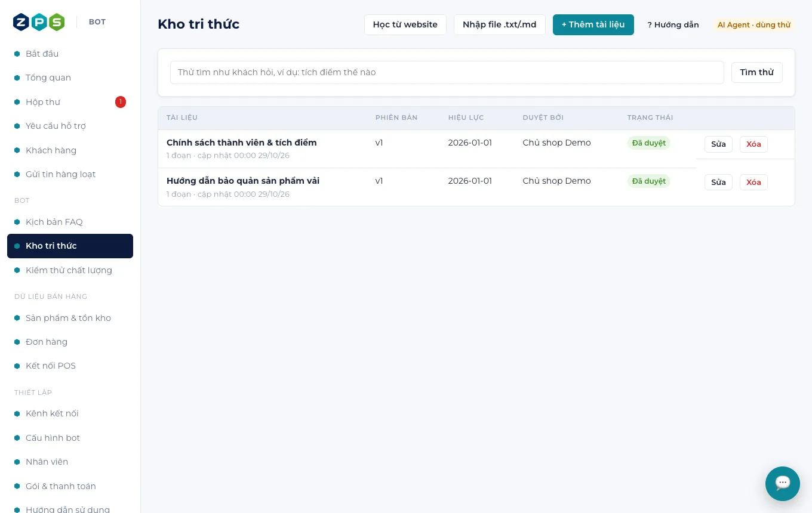812x513 pixels.
Task: Click the Tìm thử button
Action: click(757, 72)
